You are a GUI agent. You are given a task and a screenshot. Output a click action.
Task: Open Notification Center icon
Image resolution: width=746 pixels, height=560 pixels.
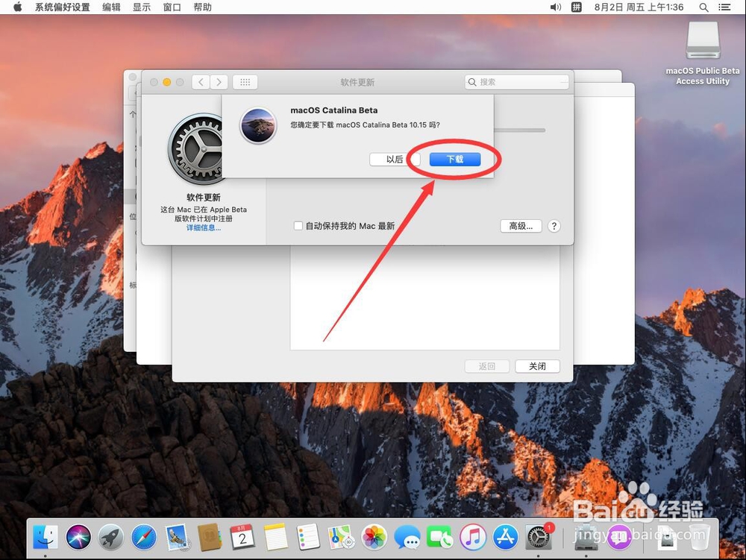[724, 7]
